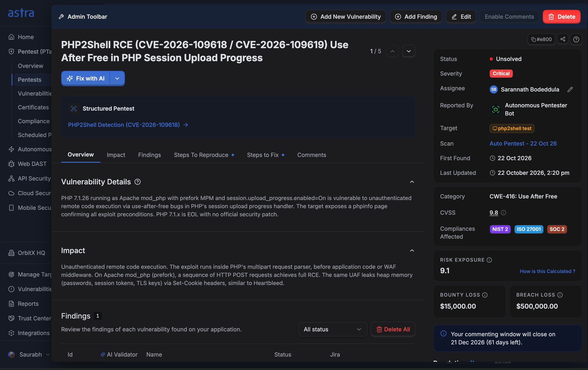Copy the vulnerability ID #e800
The image size is (588, 370).
pyautogui.click(x=541, y=39)
